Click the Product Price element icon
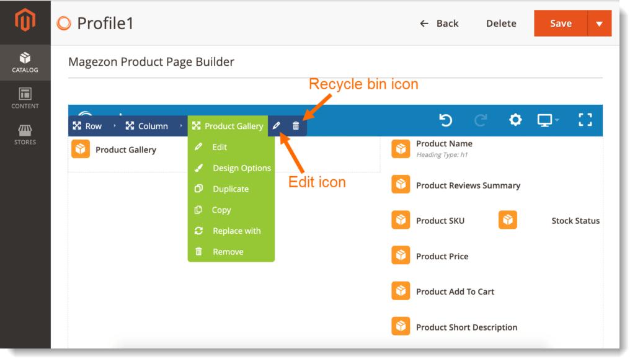This screenshot has width=635, height=364. click(401, 255)
